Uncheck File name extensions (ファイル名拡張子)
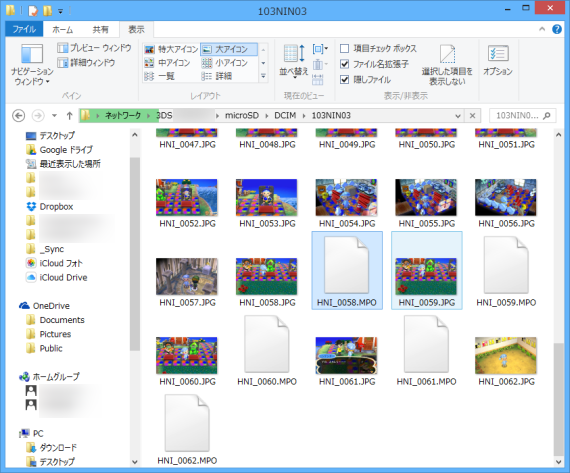570x473 pixels. [344, 64]
